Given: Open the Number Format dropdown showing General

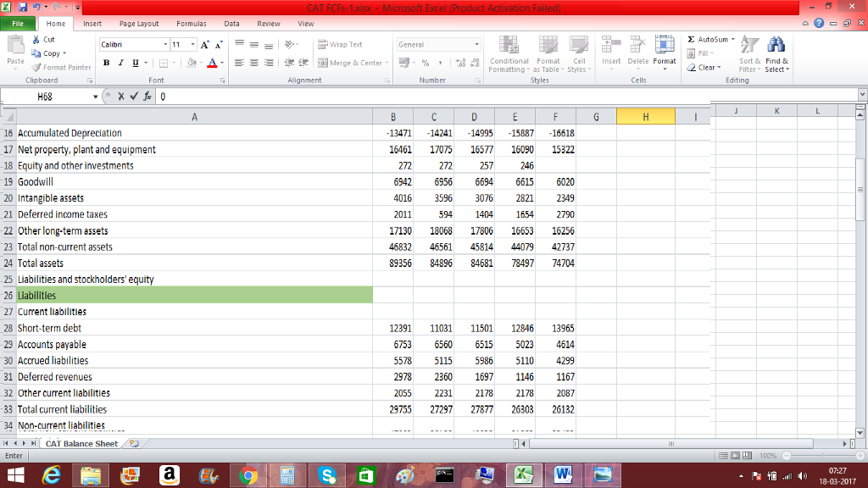Looking at the screenshot, I should tap(436, 43).
